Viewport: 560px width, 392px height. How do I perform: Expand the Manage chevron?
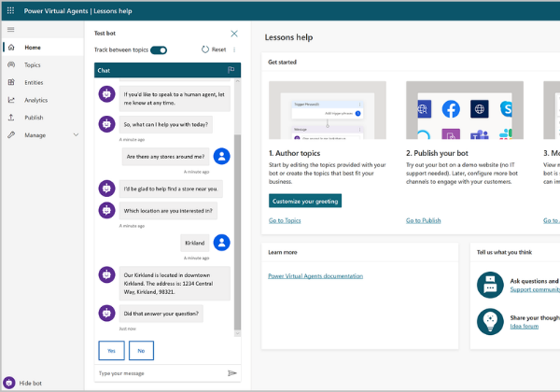click(x=76, y=135)
